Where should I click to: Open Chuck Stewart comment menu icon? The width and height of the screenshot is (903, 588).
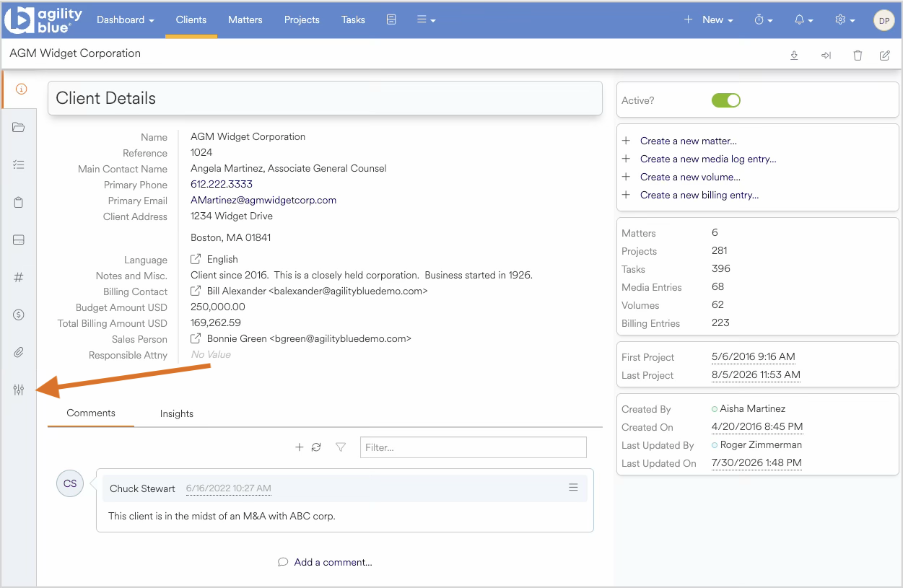pos(573,488)
